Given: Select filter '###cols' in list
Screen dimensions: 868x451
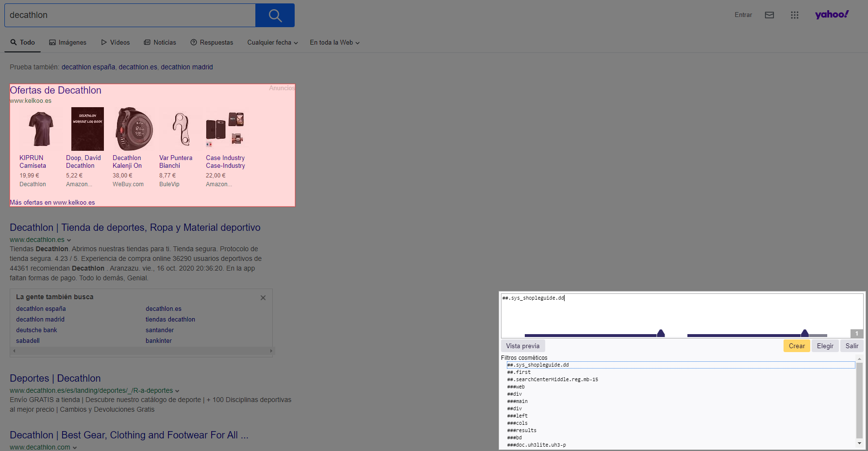Looking at the screenshot, I should (681, 423).
